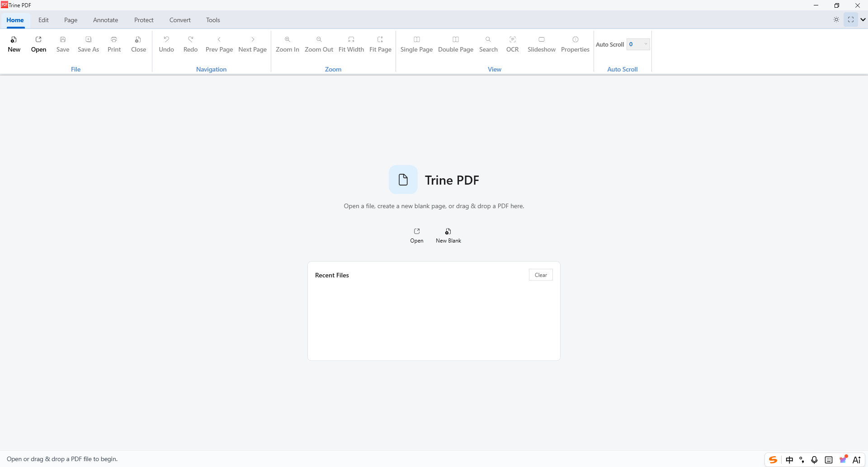The height and width of the screenshot is (467, 868).
Task: Toggle the light/dark theme sun icon
Action: (836, 19)
